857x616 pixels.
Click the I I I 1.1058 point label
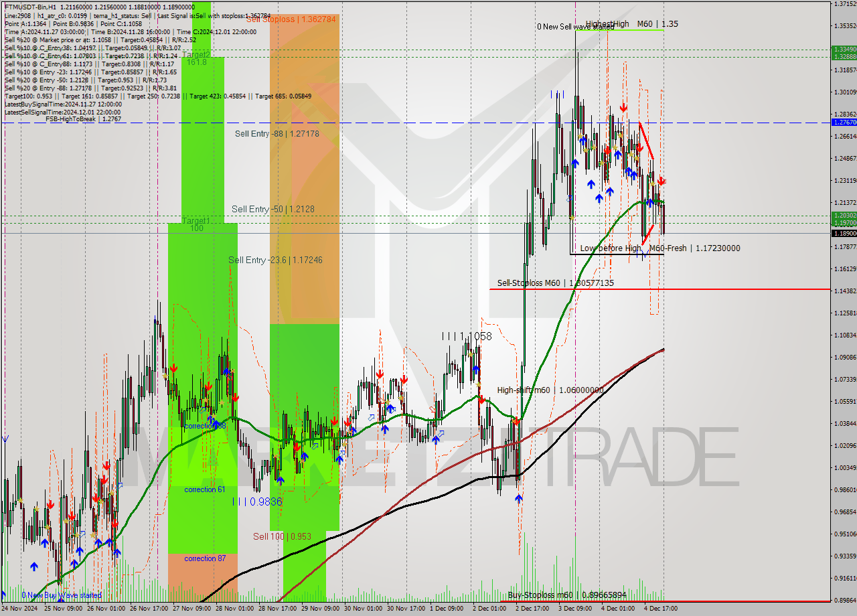(467, 336)
